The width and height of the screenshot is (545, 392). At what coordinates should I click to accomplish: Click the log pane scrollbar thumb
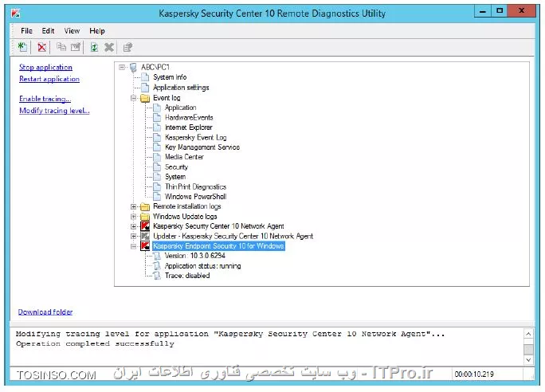528,349
